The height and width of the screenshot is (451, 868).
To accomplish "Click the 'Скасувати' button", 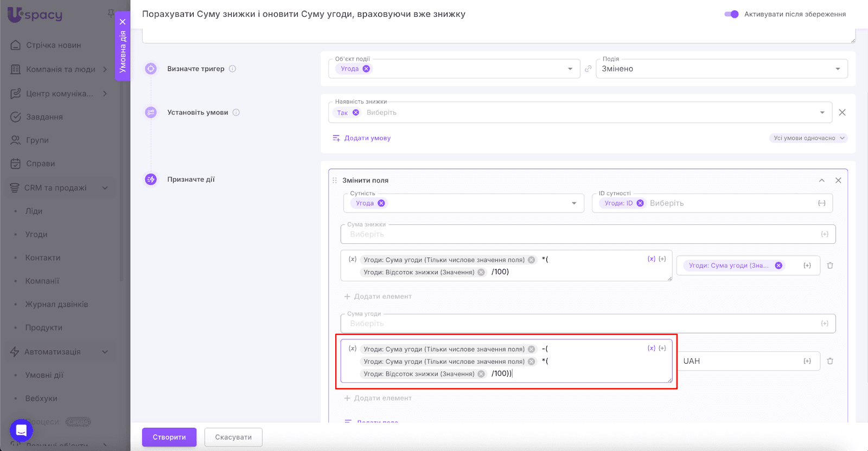I will tap(233, 437).
